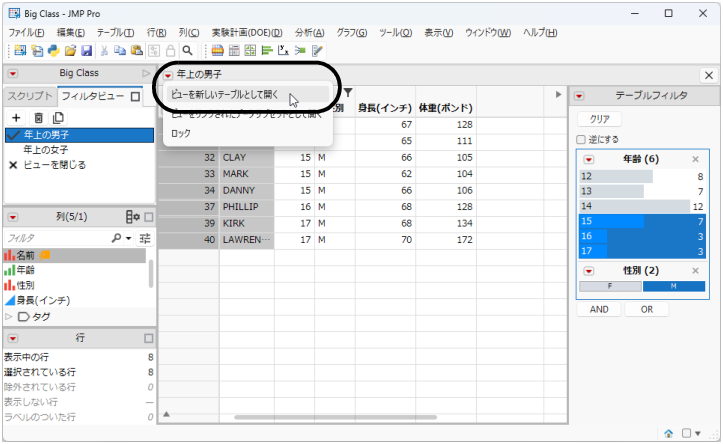Image resolution: width=723 pixels, height=444 pixels.
Task: Click the horizontal scrollbar under data table
Action: click(335, 417)
